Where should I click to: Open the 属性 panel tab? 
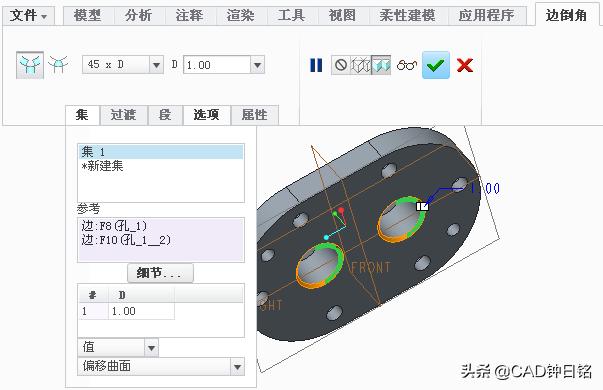pos(255,115)
